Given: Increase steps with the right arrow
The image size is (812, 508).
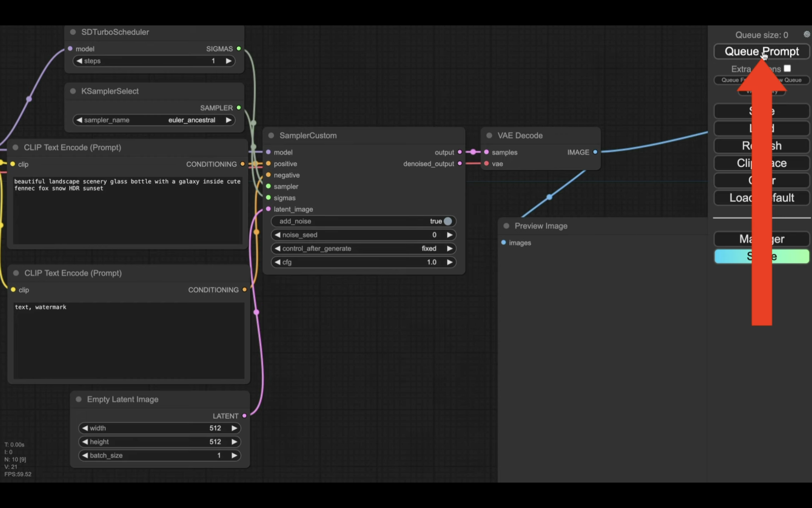Looking at the screenshot, I should [228, 61].
